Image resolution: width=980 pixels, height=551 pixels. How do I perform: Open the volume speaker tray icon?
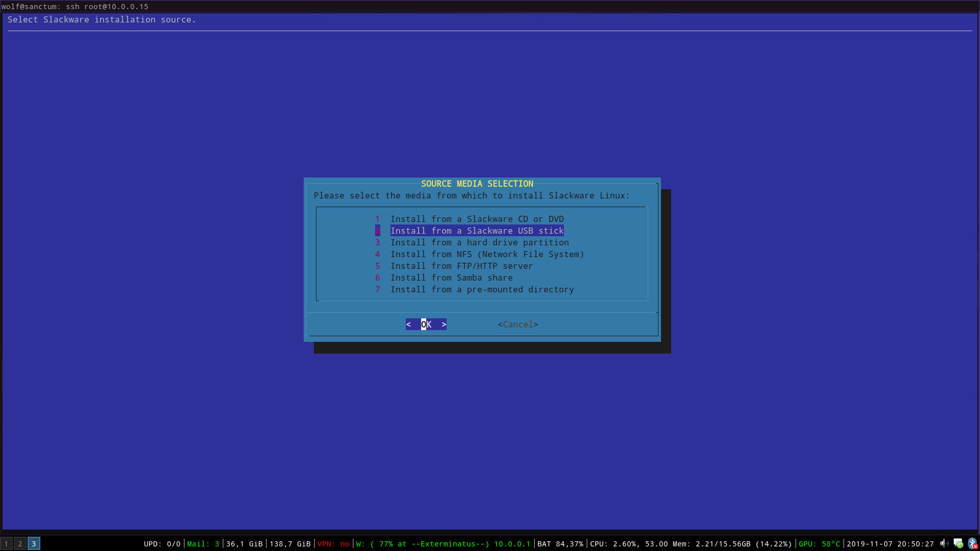click(x=944, y=543)
